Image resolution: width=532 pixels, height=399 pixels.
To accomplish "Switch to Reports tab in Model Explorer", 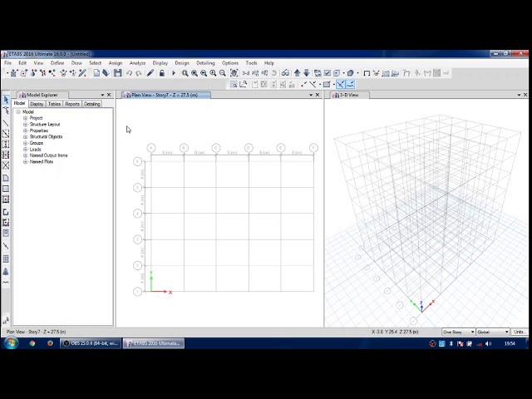I will click(x=72, y=104).
